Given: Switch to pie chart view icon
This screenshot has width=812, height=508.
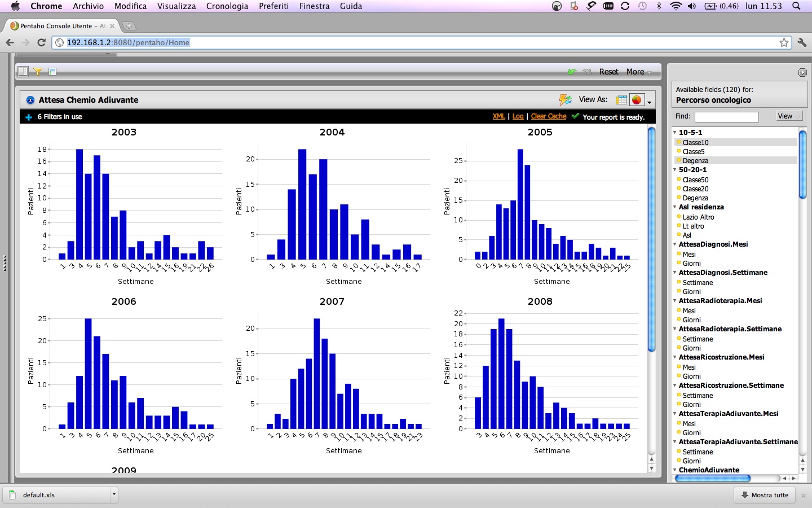Looking at the screenshot, I should coord(637,100).
